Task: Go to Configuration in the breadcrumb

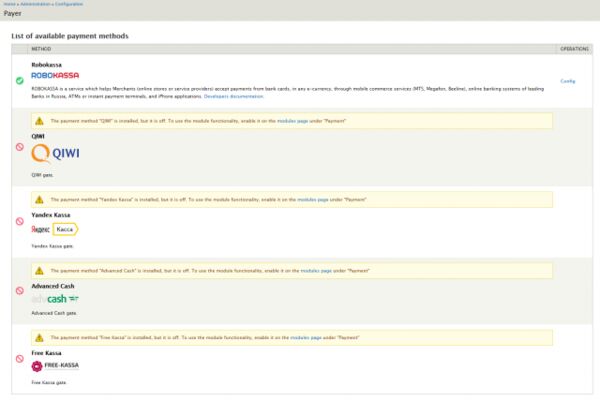Action: coord(69,4)
